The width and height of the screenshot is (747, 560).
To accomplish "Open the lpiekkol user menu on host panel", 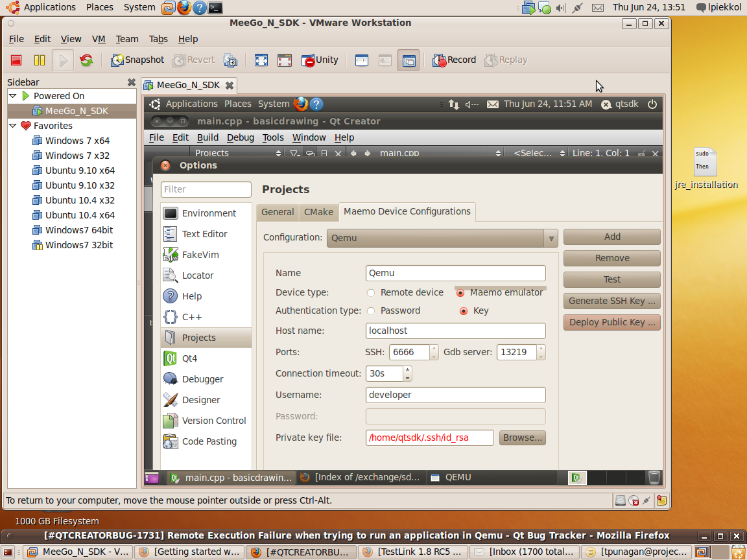I will pyautogui.click(x=719, y=7).
